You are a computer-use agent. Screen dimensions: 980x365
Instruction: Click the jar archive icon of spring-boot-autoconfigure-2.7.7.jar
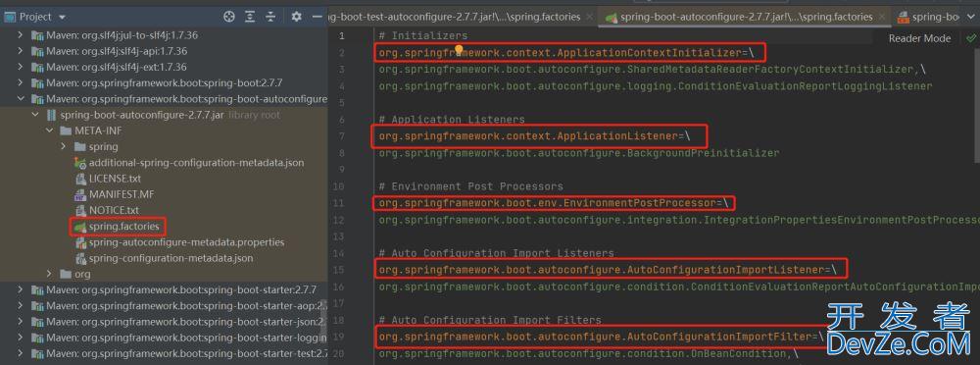click(51, 115)
